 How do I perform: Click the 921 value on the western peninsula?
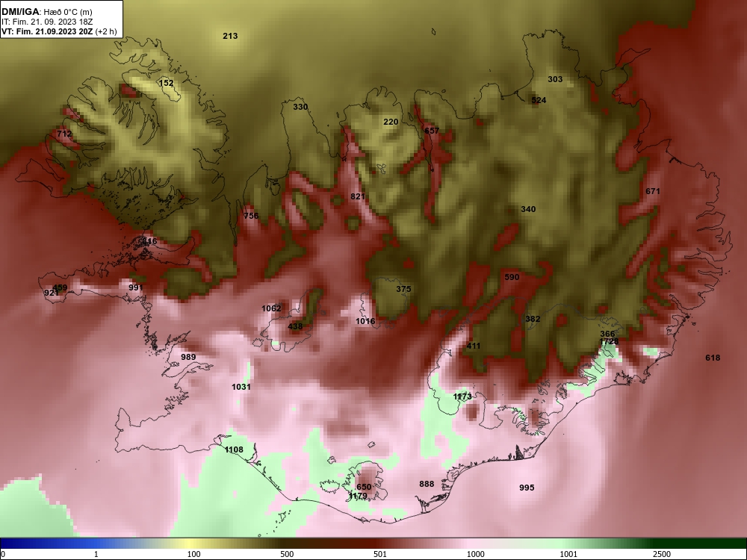coord(51,293)
